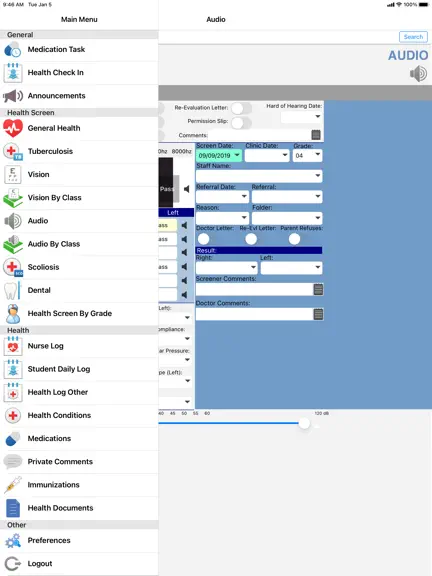Click the Announcements megaphone icon
This screenshot has height=576, width=432.
[x=12, y=96]
